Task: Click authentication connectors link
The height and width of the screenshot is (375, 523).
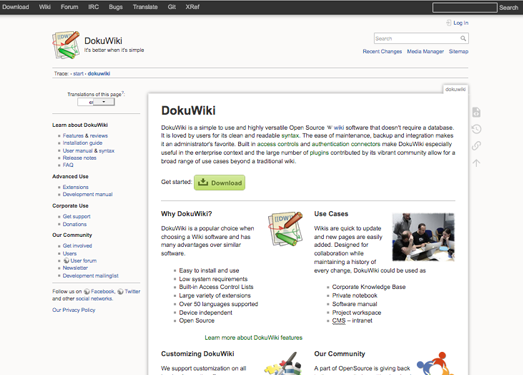Action: [346, 144]
